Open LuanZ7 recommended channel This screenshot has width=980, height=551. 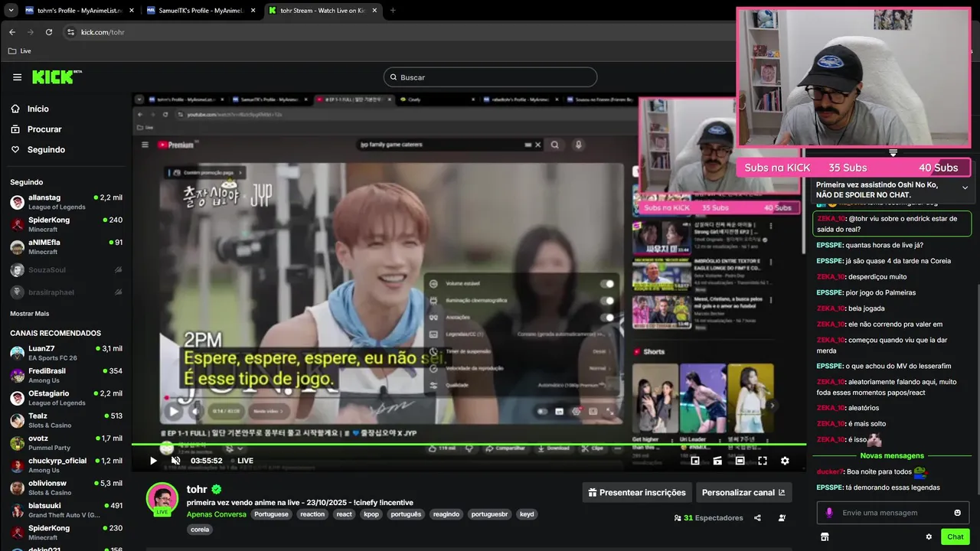[66, 353]
